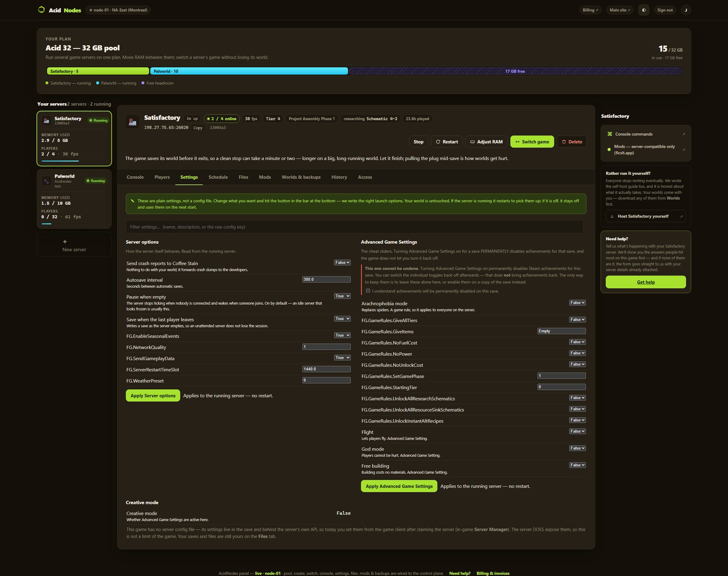Open the FG.GameRules.NoUnlockCost dropdown
The height and width of the screenshot is (576, 728).
[577, 364]
